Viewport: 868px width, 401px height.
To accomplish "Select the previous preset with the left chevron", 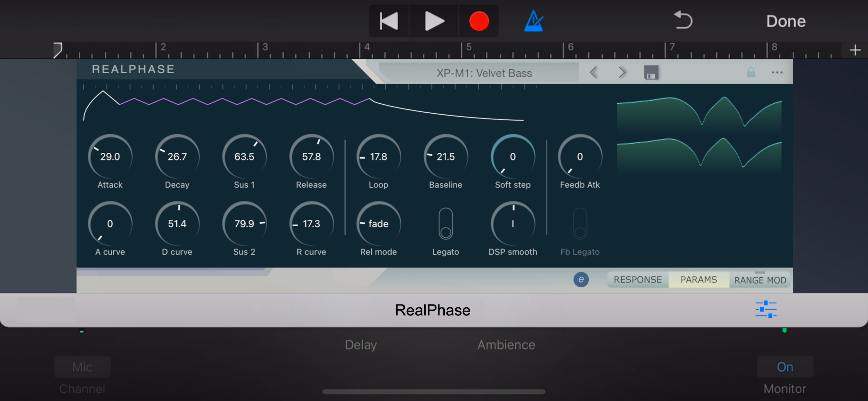I will 594,72.
